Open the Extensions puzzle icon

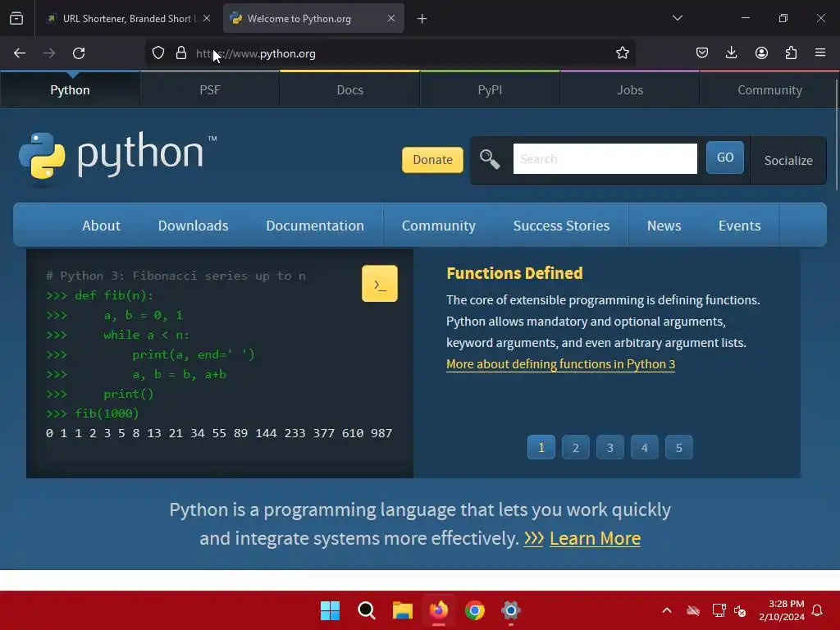[x=791, y=53]
